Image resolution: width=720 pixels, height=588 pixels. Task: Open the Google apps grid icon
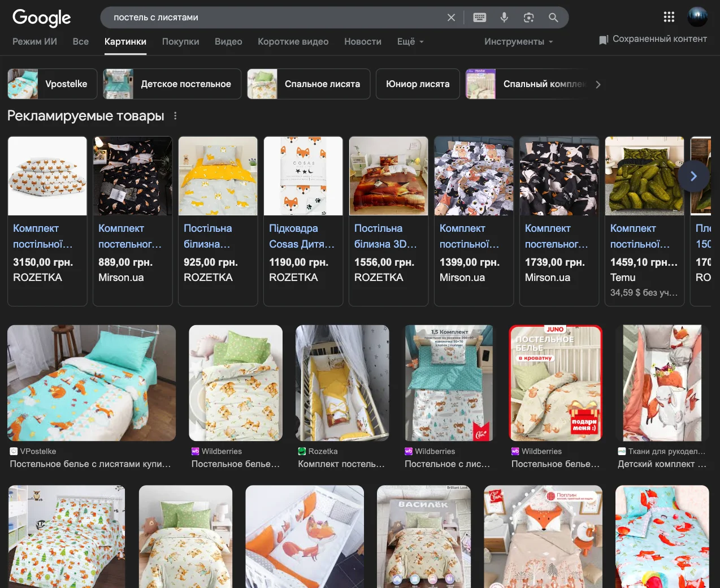(x=669, y=17)
